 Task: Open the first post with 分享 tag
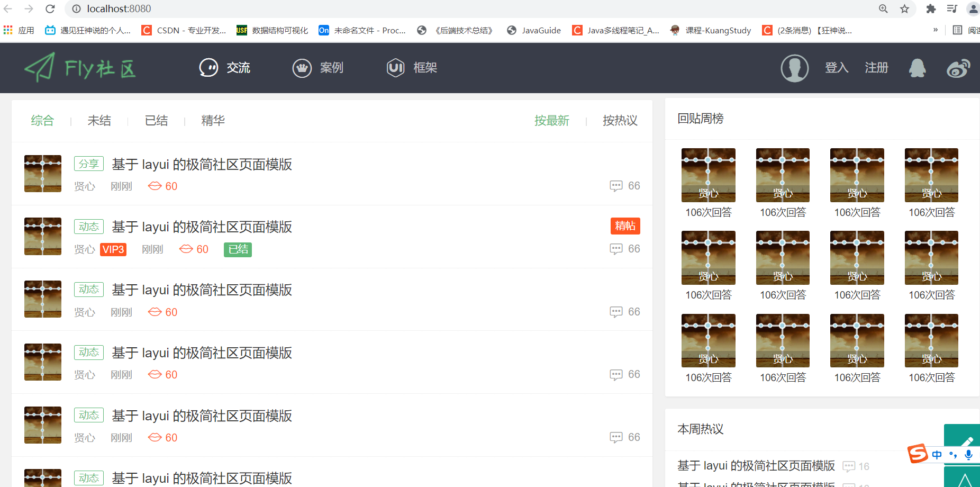click(x=202, y=165)
